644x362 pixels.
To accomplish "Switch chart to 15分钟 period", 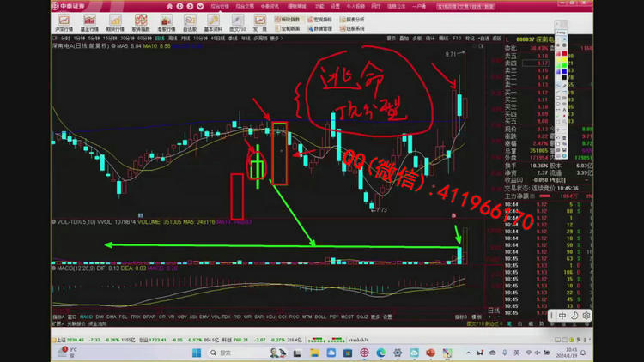I will pyautogui.click(x=110, y=38).
